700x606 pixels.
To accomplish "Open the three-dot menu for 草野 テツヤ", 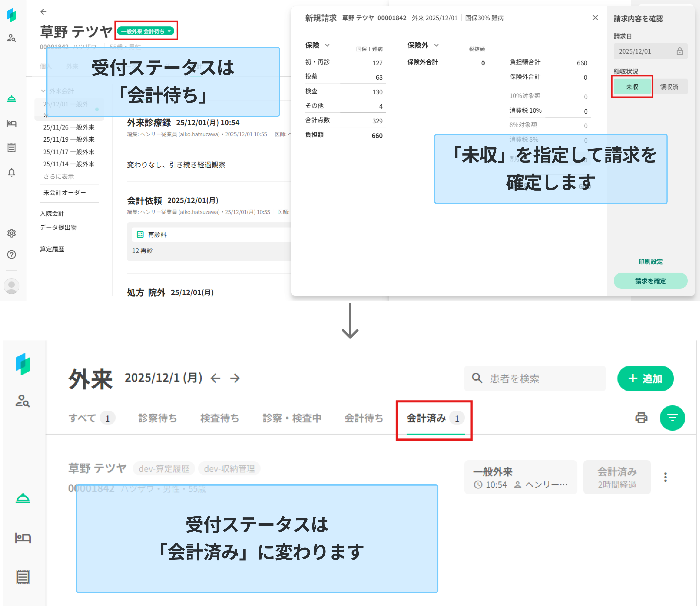I will click(665, 477).
